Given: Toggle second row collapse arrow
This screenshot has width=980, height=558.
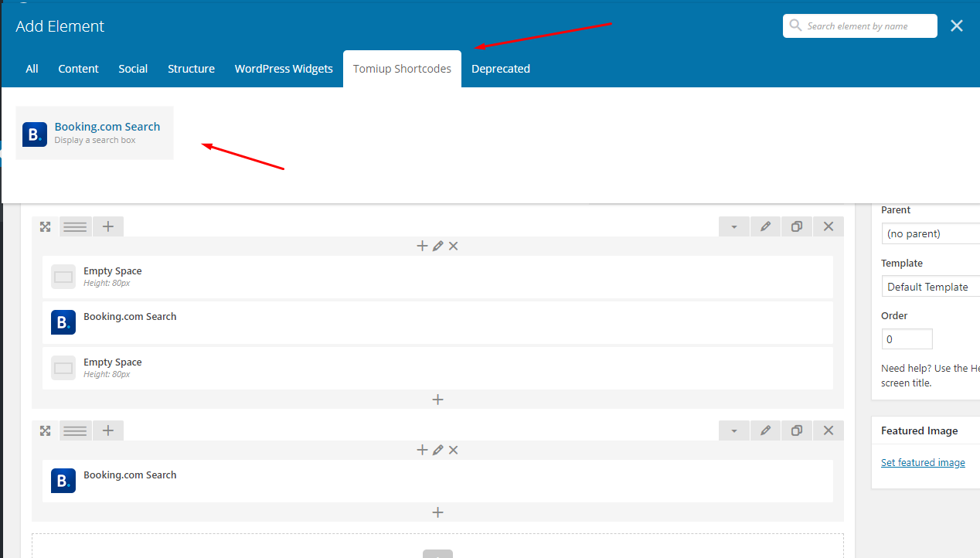Looking at the screenshot, I should (x=734, y=430).
